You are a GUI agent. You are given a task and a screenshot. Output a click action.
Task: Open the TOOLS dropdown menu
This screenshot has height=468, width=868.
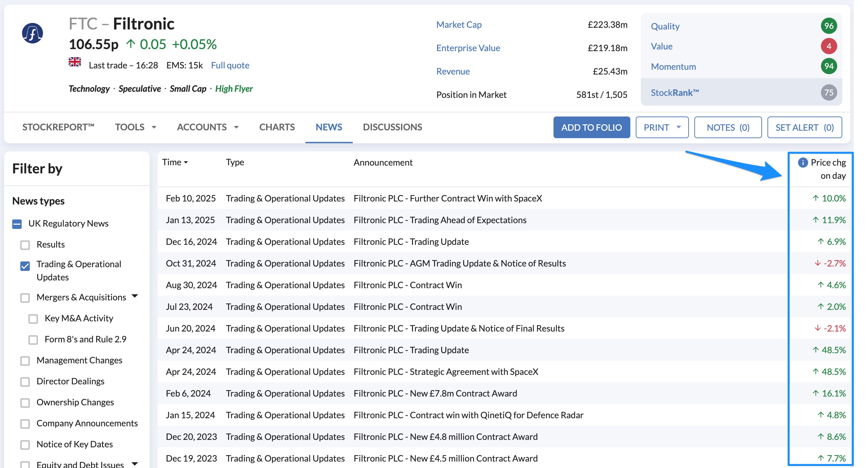pyautogui.click(x=135, y=127)
